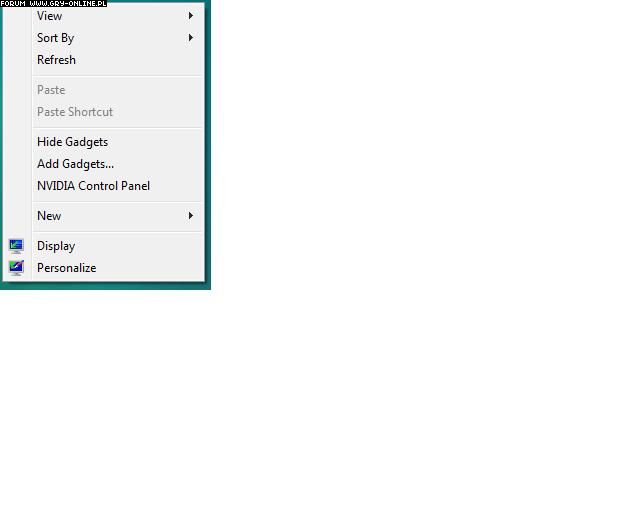Viewport: 640px width, 512px height.
Task: Click the empty white area beside the menu
Action: pyautogui.click(x=420, y=250)
